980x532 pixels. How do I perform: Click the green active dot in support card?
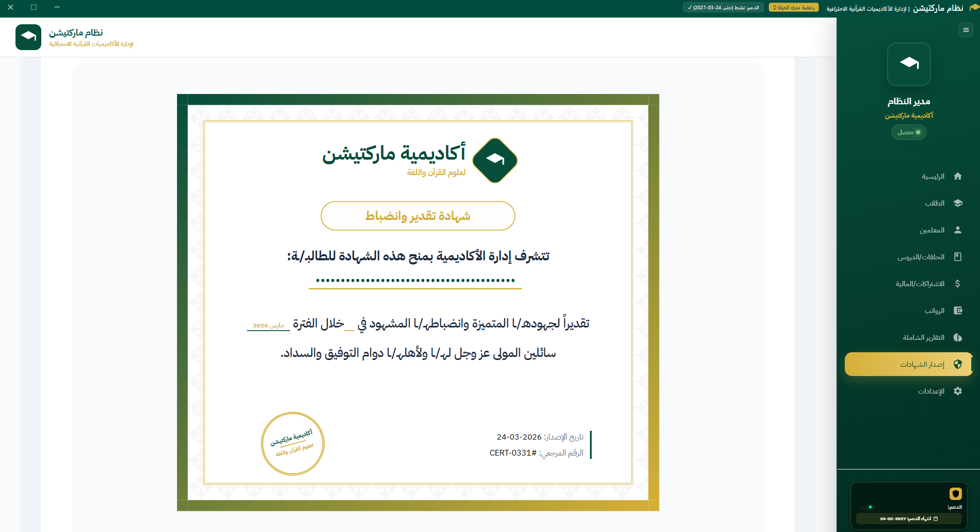(870, 507)
